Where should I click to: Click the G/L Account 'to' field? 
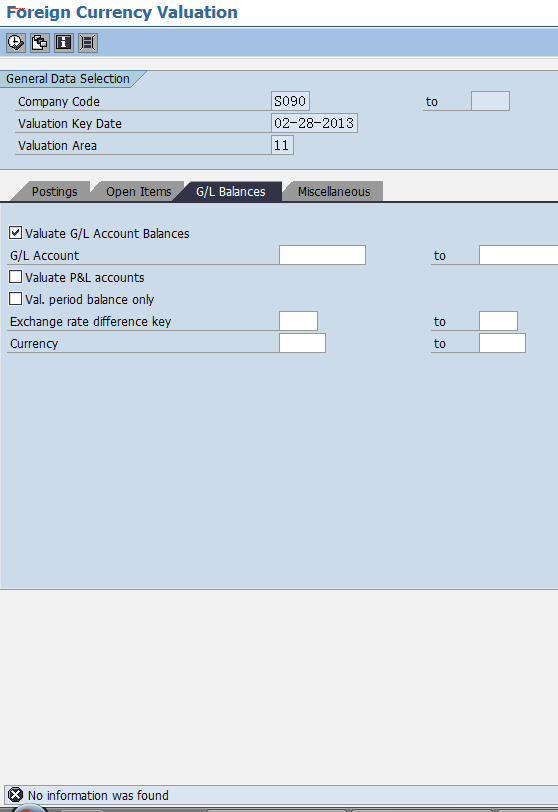pos(519,255)
